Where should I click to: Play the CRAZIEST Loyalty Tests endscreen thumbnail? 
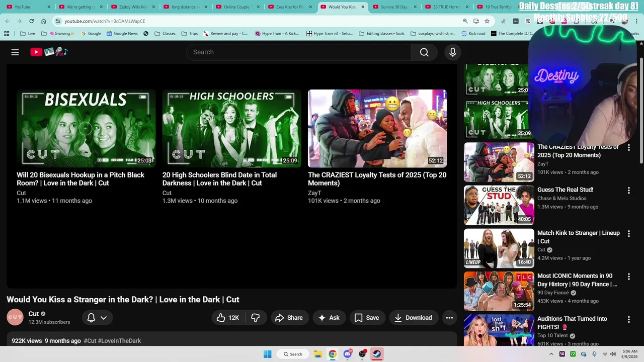(377, 128)
